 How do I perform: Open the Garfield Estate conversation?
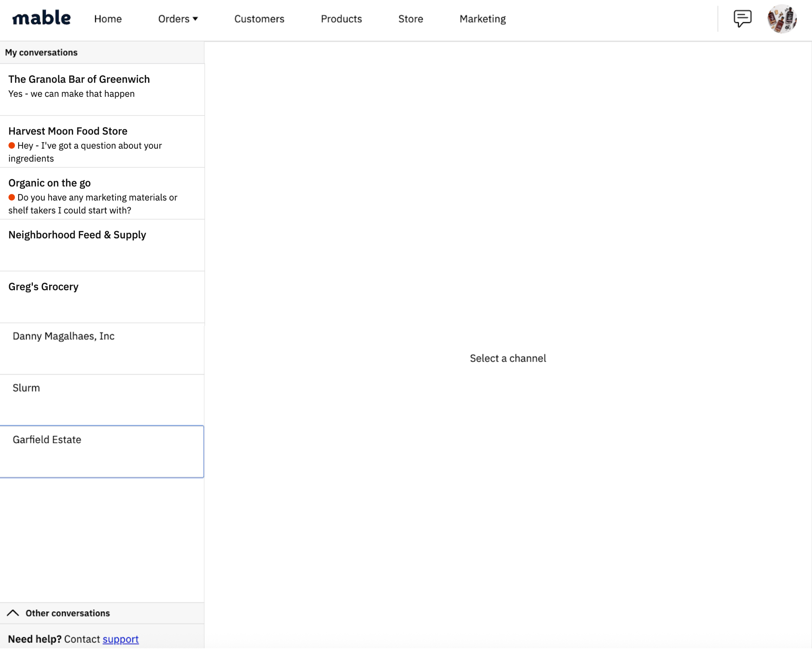[x=102, y=452]
